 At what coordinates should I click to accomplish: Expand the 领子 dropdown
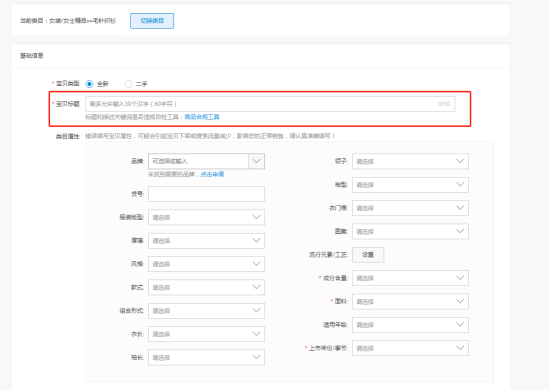point(410,161)
